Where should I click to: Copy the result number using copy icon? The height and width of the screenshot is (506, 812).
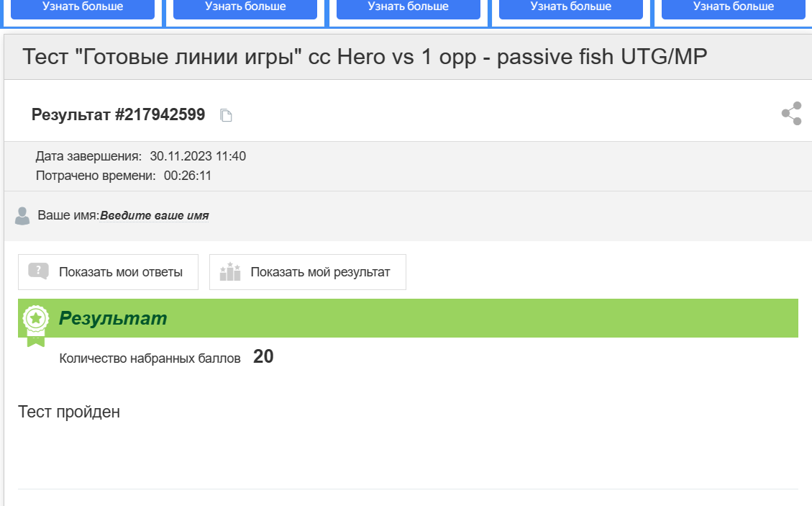click(x=226, y=115)
